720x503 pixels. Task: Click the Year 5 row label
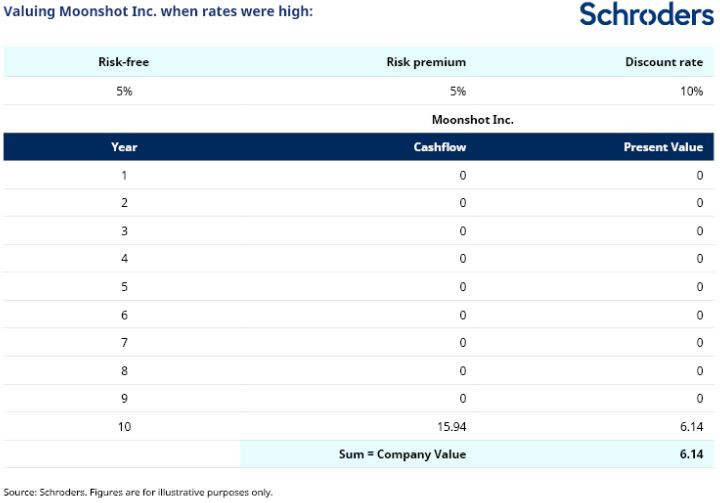click(x=124, y=287)
